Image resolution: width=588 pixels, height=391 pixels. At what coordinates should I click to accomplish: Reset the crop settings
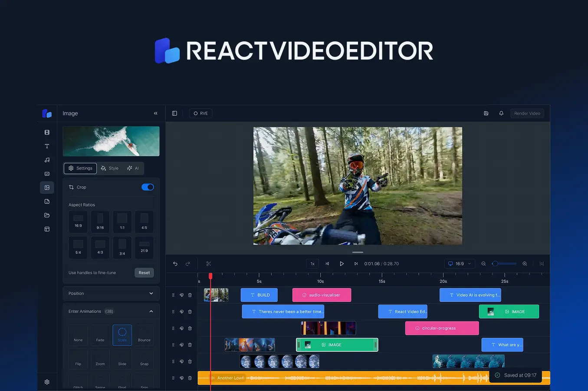[144, 273]
